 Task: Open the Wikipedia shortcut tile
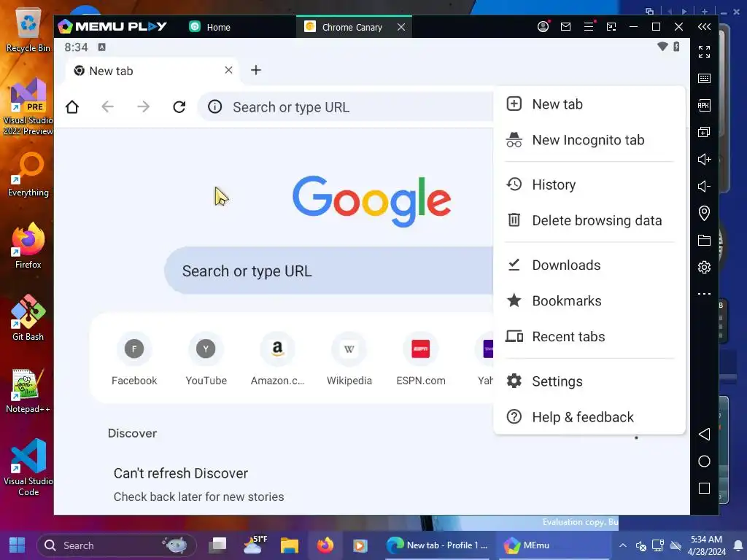349,359
